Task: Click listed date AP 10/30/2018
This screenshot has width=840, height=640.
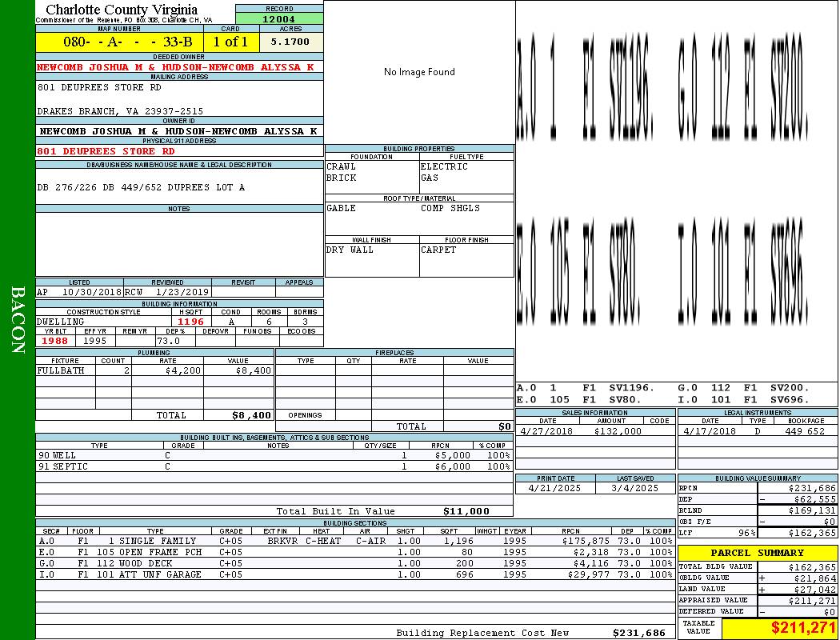Action: pos(79,293)
